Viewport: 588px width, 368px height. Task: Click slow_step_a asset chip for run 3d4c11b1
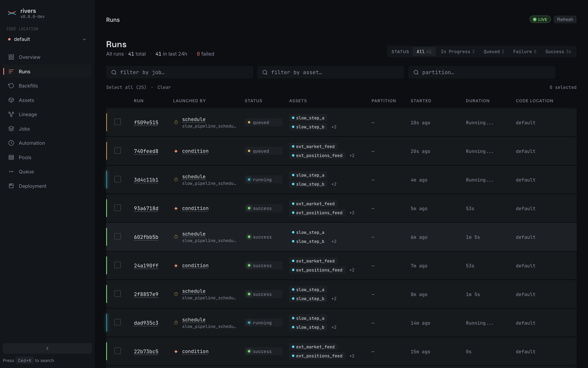308,175
